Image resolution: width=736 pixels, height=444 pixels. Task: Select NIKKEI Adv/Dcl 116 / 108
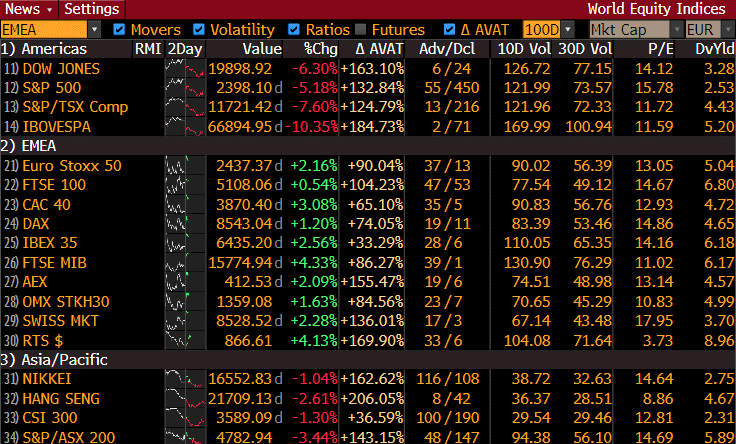(448, 379)
